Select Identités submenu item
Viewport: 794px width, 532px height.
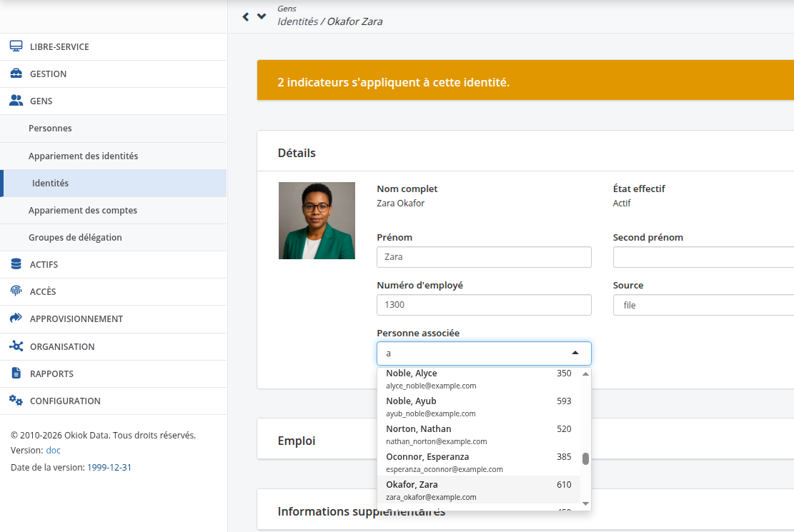click(114, 184)
